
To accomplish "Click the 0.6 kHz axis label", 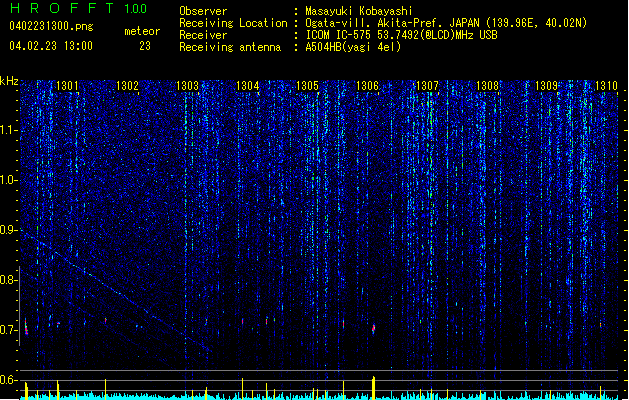I will click(8, 380).
